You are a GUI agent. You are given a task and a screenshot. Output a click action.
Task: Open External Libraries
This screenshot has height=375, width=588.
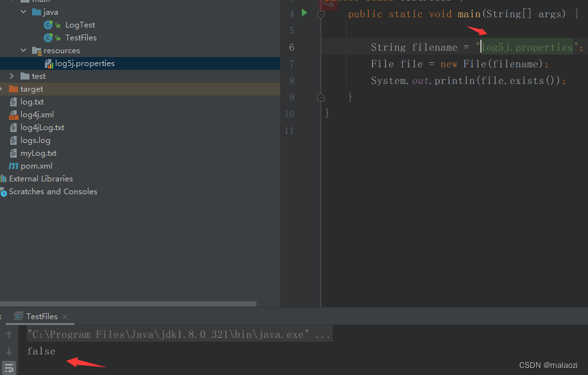point(42,178)
